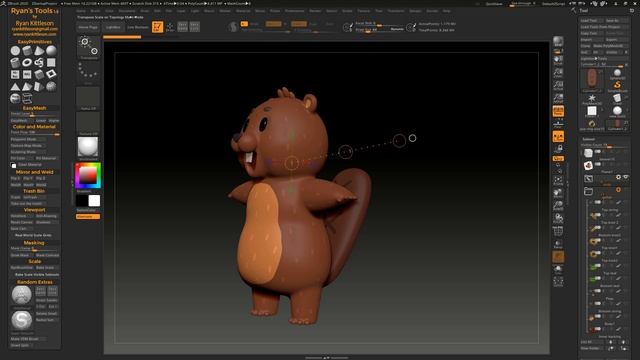The image size is (640, 360).
Task: Click the Live Boolean button
Action: pyautogui.click(x=138, y=27)
